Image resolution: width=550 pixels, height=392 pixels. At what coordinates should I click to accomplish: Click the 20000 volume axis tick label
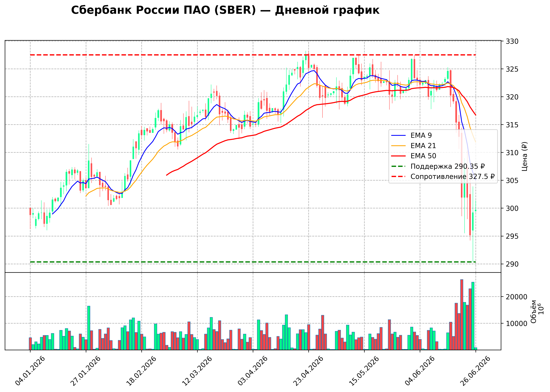click(x=517, y=297)
